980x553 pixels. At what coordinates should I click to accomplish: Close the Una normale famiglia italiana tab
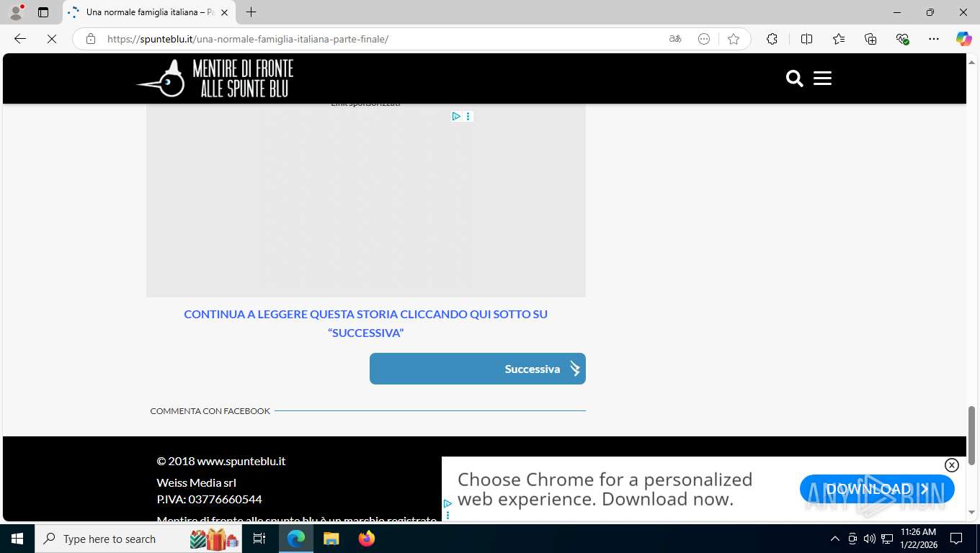pyautogui.click(x=224, y=12)
